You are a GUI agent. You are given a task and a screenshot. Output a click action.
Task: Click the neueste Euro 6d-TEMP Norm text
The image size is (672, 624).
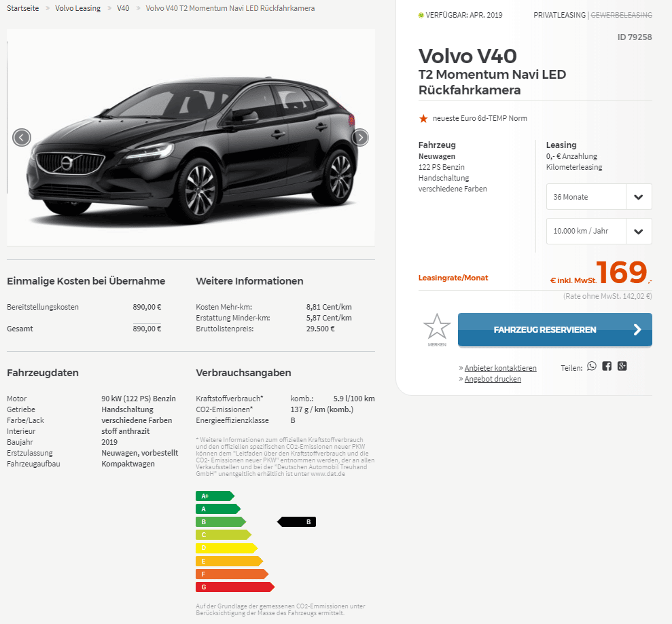[480, 118]
